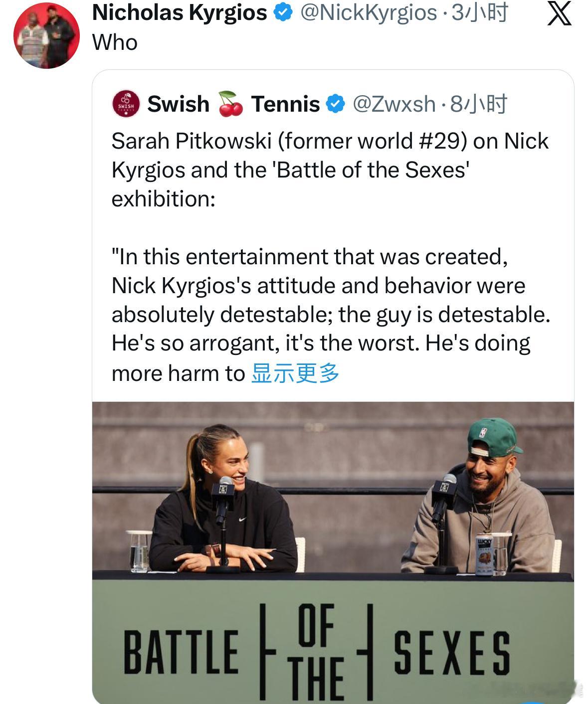This screenshot has height=704, width=588.
Task: Visit the @Zwxsh handle
Action: click(394, 104)
